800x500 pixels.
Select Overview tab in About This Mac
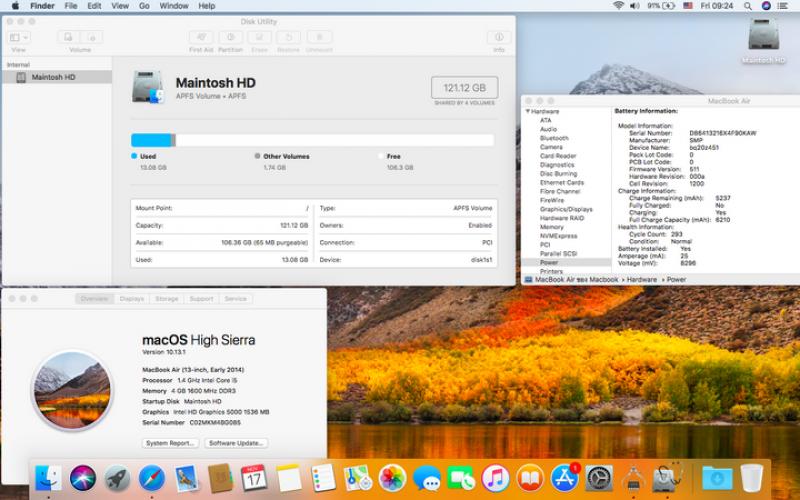pos(94,298)
